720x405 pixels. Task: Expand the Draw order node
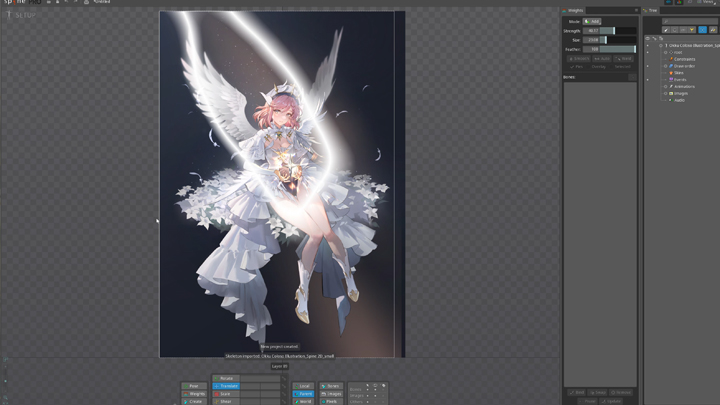coord(665,66)
